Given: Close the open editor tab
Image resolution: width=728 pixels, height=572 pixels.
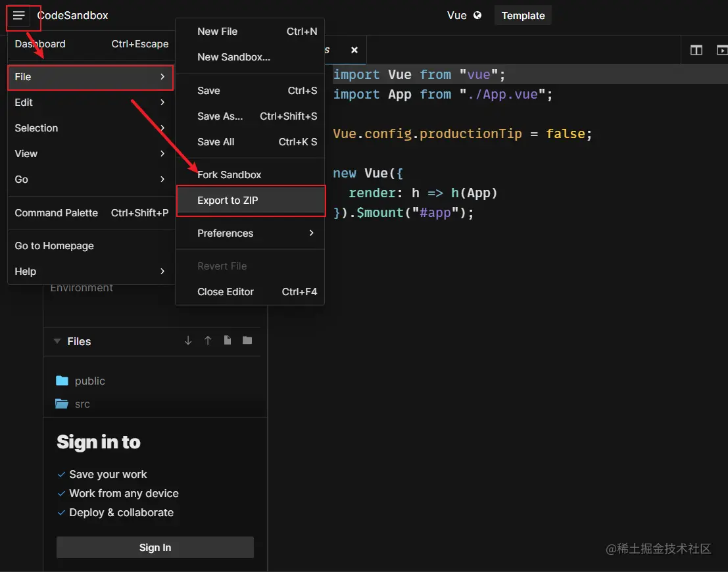Looking at the screenshot, I should tap(354, 50).
